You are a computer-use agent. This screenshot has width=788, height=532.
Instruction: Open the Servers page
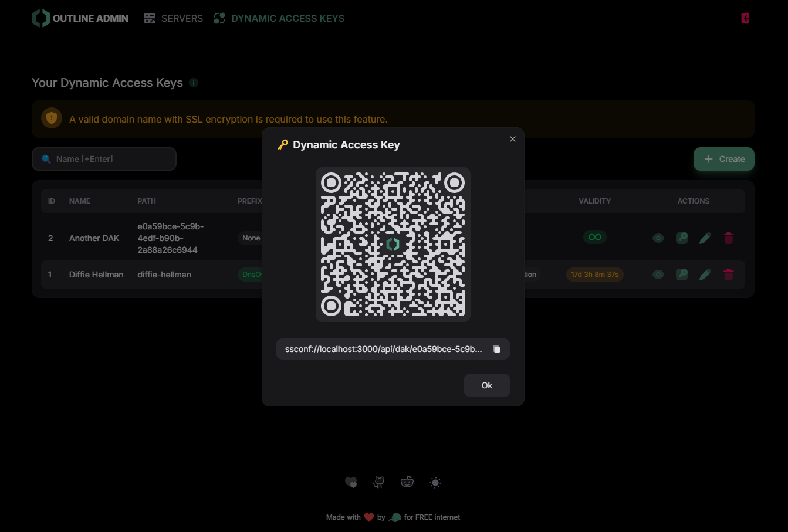[173, 18]
